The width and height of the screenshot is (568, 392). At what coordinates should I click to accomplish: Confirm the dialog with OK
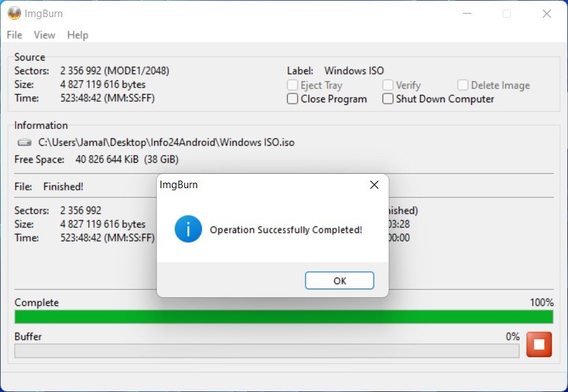pos(340,280)
